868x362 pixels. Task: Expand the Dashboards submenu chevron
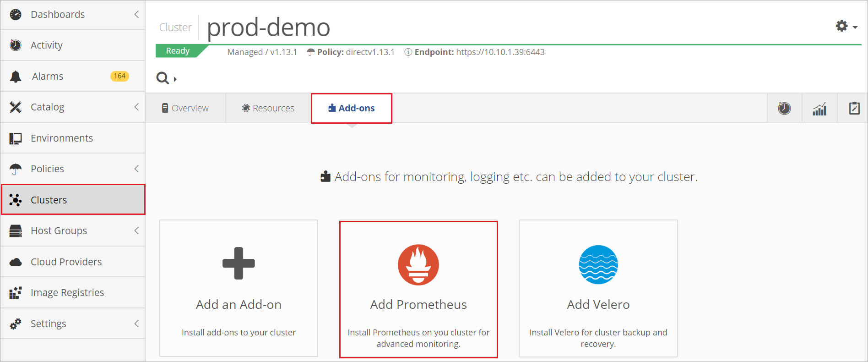[x=136, y=14]
